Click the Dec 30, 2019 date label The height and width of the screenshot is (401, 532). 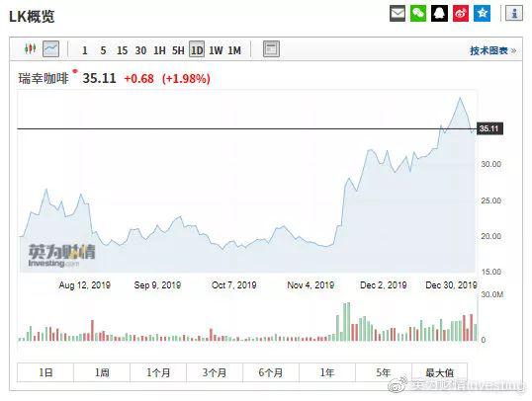coord(451,285)
